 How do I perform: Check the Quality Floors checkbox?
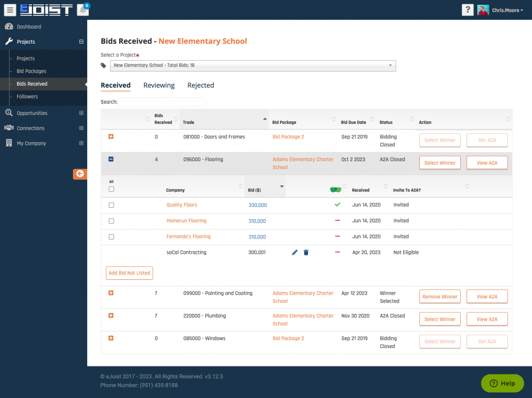click(x=111, y=205)
